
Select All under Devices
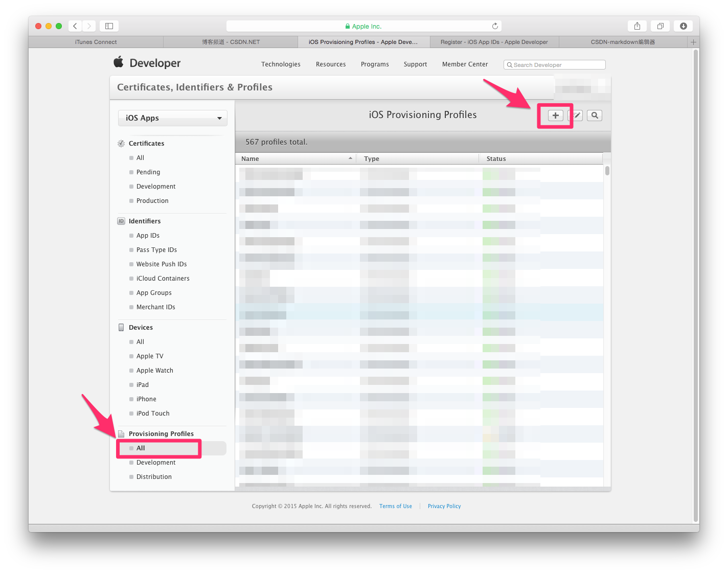coord(140,342)
